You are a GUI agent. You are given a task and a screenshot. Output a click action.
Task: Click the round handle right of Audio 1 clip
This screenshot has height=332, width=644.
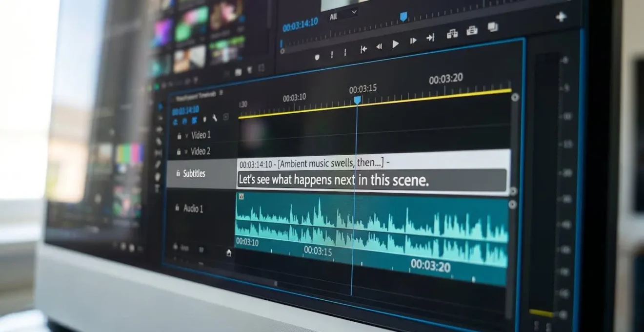point(512,205)
